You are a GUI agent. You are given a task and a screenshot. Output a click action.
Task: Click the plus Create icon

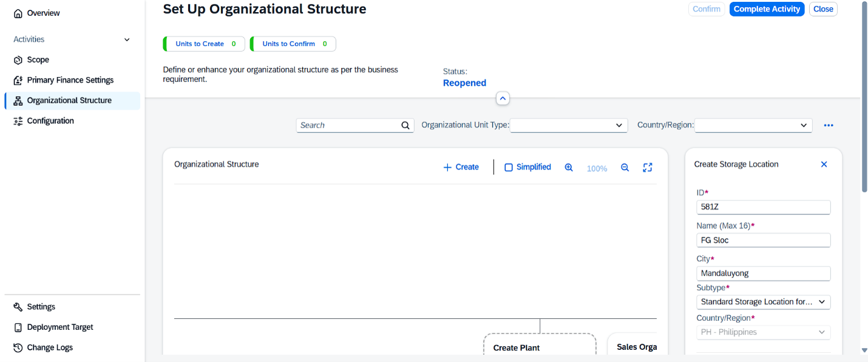coord(447,167)
